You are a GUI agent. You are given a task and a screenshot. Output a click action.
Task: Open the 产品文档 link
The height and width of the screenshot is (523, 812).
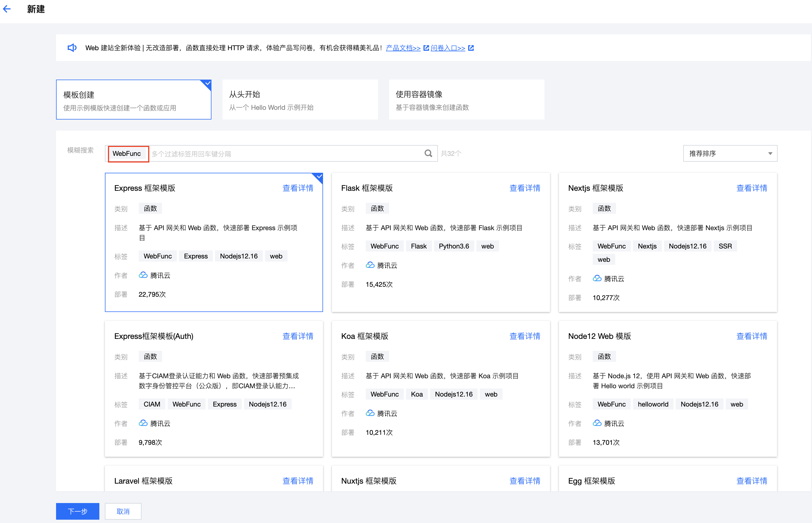(403, 48)
